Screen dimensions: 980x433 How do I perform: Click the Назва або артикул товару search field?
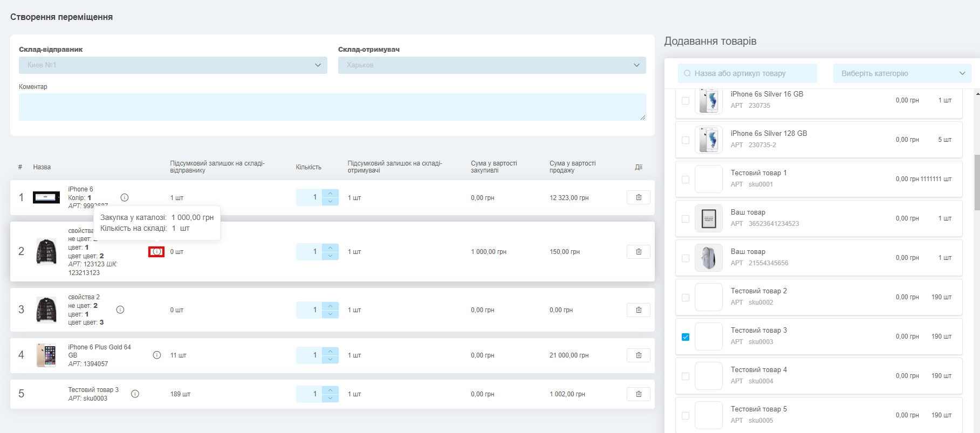[748, 73]
